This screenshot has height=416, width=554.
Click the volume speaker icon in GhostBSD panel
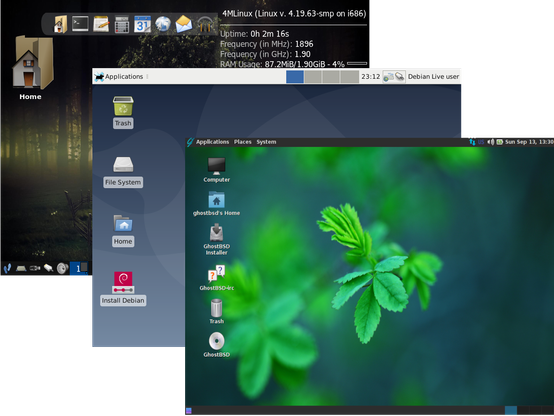coord(491,142)
